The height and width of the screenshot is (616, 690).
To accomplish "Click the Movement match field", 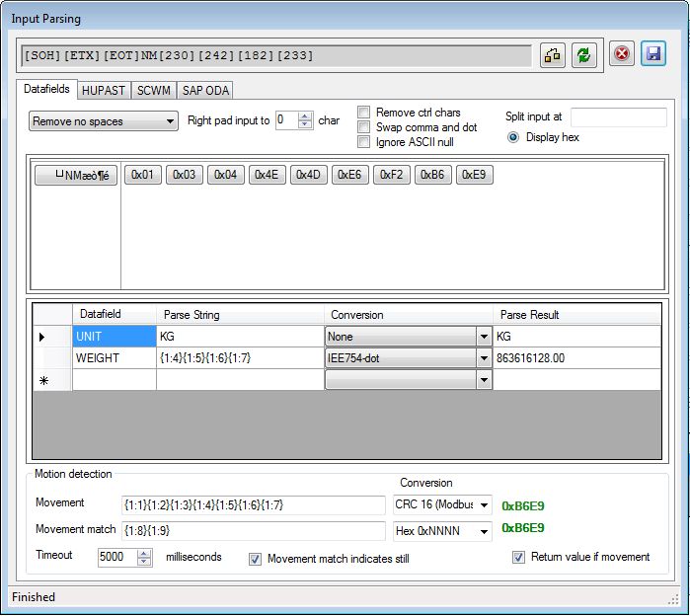I will (x=254, y=531).
